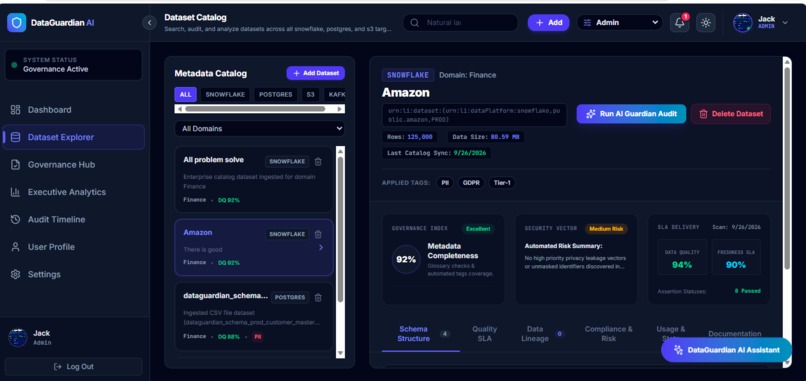This screenshot has width=806, height=381.
Task: Click the Executive Analytics chart icon
Action: point(15,192)
